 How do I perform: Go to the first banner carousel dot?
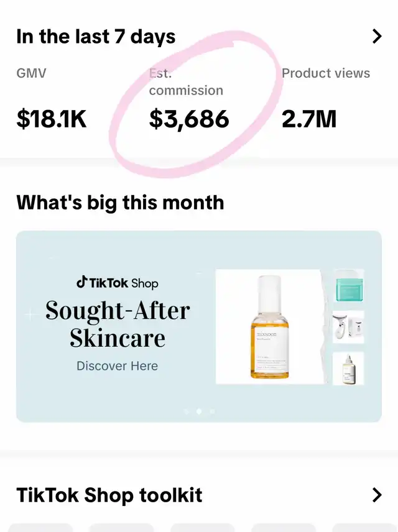point(186,411)
